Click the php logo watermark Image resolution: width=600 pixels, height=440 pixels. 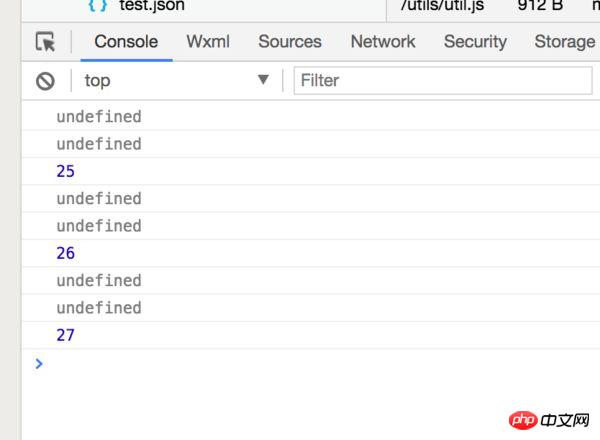tap(523, 420)
